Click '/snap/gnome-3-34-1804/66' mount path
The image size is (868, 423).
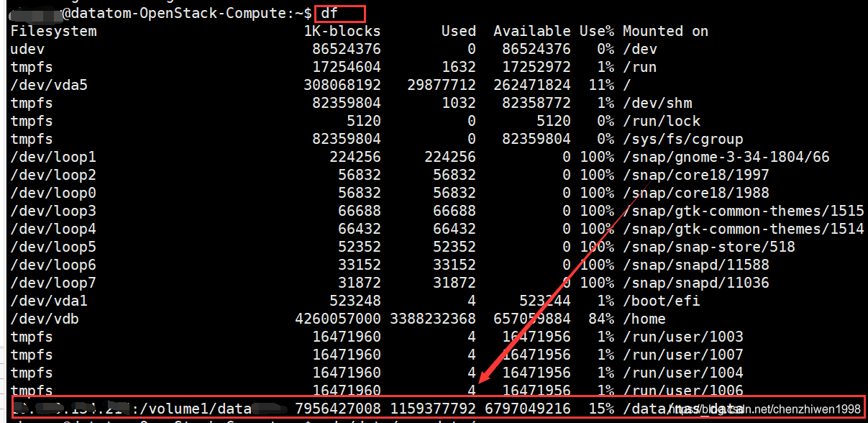click(x=726, y=157)
